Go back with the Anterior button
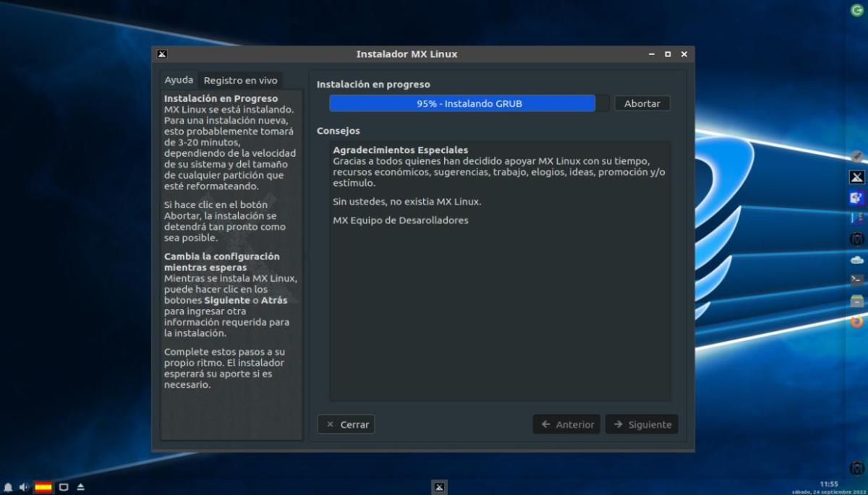 click(x=568, y=424)
